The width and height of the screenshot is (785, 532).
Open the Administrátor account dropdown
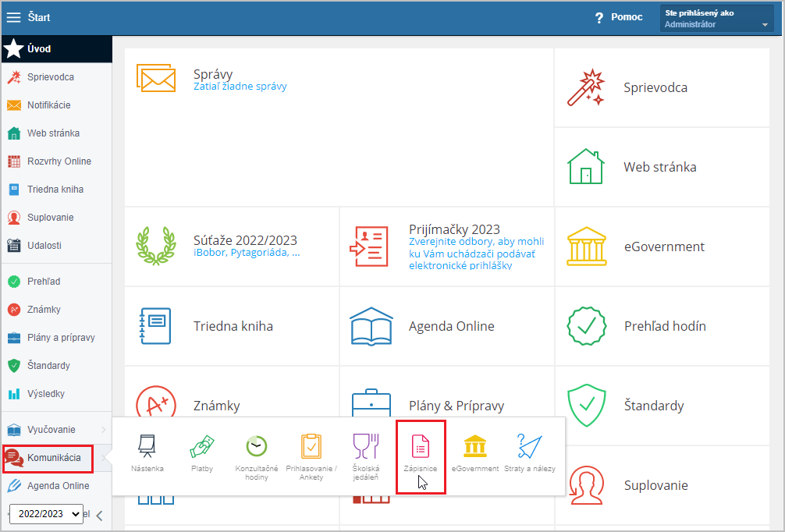point(717,18)
